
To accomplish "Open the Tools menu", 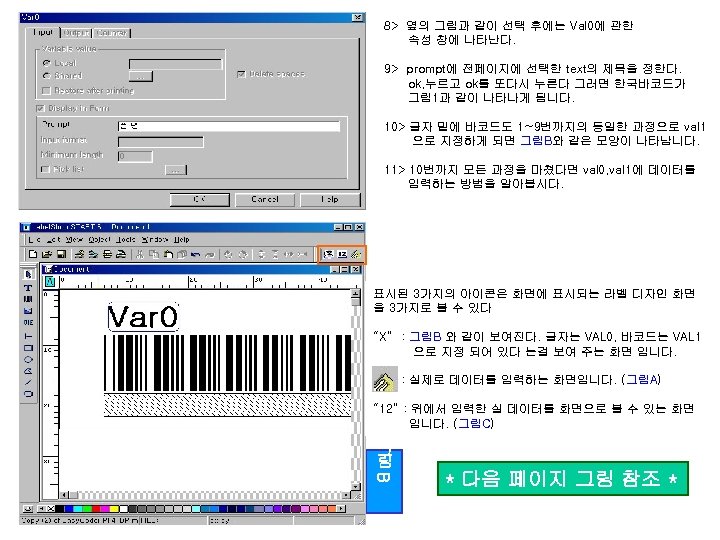I will [x=125, y=239].
